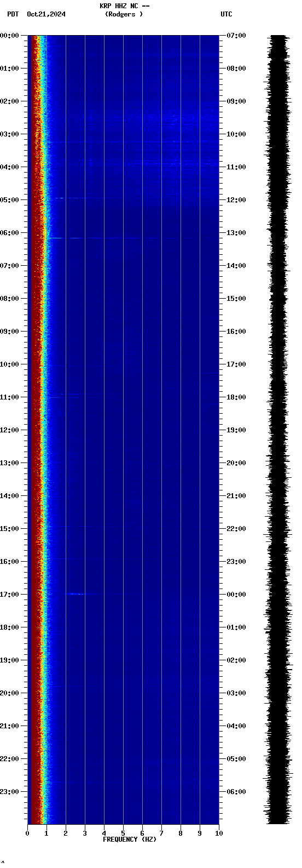Image resolution: width=302 pixels, height=868 pixels.
Task: Click the 14:00 UTC time label
Action: pyautogui.click(x=236, y=266)
